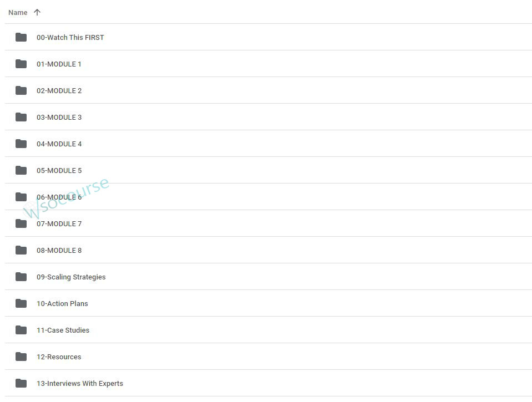Reverse sort order using the arrow icon

(37, 12)
